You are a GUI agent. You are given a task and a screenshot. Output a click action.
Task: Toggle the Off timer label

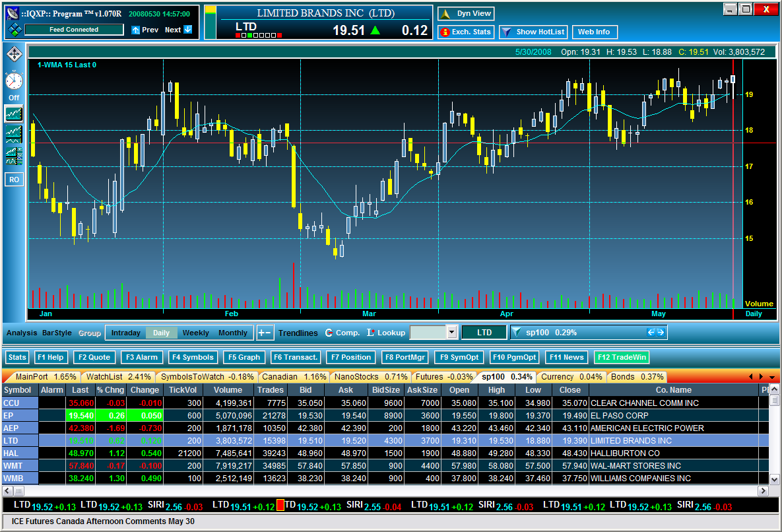tap(14, 98)
